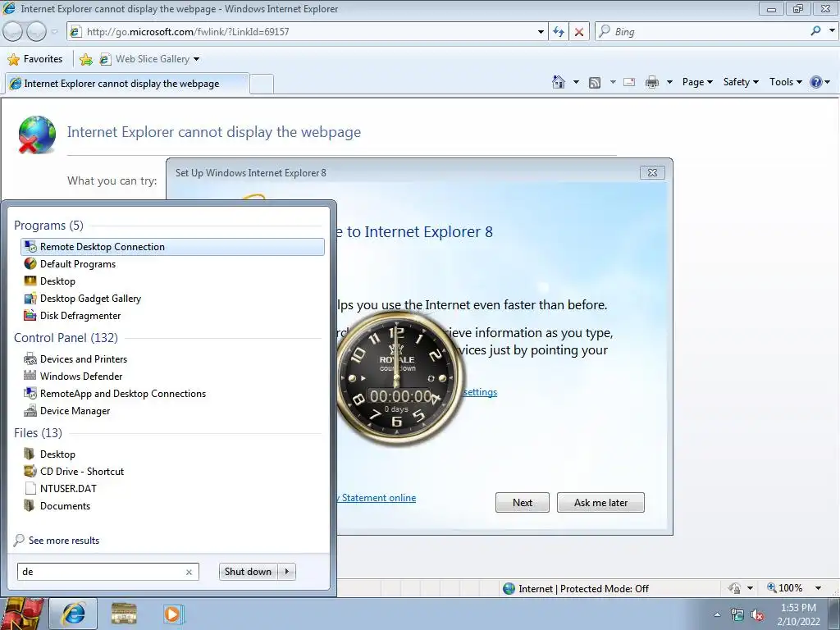
Task: Open the Tools menu
Action: [x=786, y=82]
